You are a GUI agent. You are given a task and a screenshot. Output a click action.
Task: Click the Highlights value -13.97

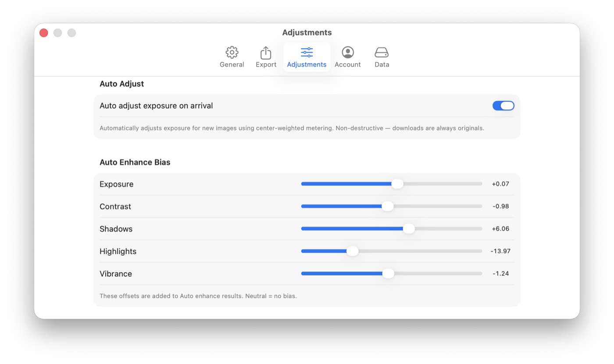pos(500,251)
